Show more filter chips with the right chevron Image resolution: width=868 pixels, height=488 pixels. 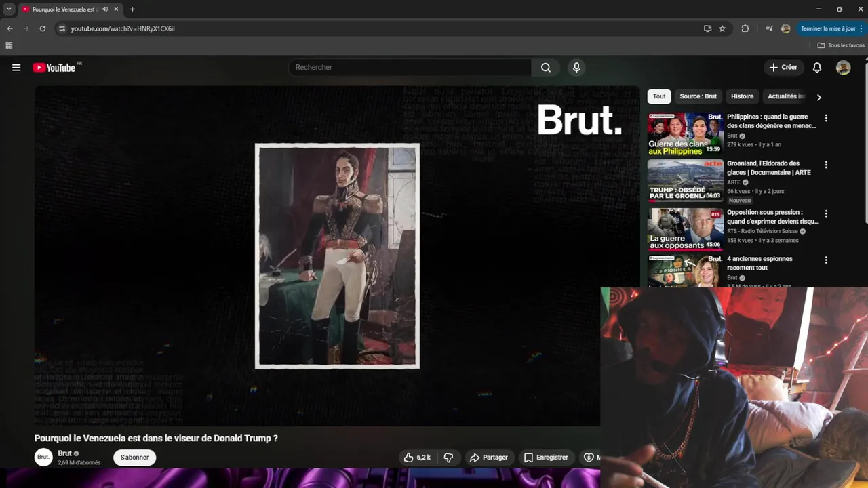pyautogui.click(x=818, y=97)
